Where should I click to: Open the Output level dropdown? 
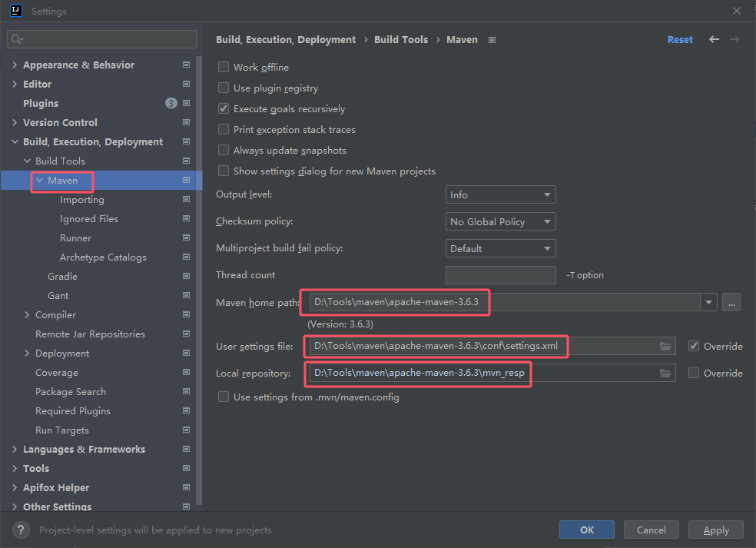[500, 194]
